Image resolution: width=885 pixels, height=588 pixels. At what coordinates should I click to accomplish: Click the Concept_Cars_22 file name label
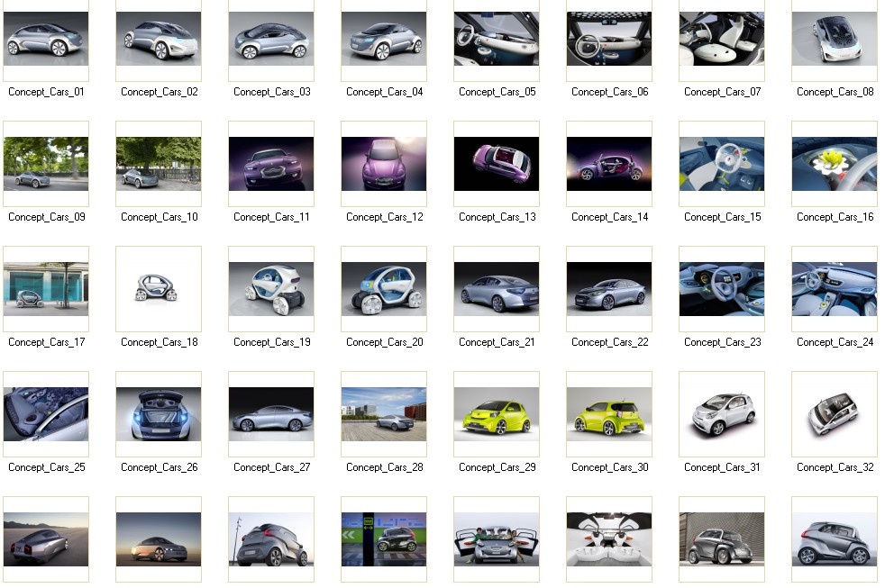[x=609, y=342]
